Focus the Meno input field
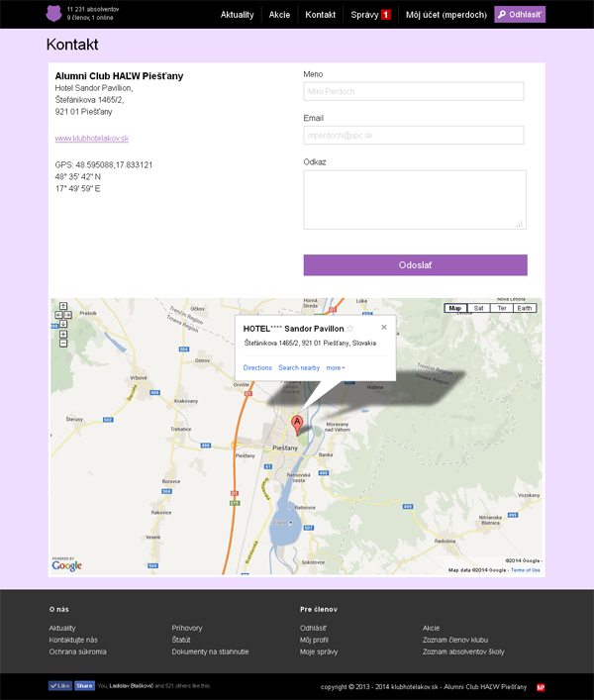The height and width of the screenshot is (700, 594). pos(414,91)
